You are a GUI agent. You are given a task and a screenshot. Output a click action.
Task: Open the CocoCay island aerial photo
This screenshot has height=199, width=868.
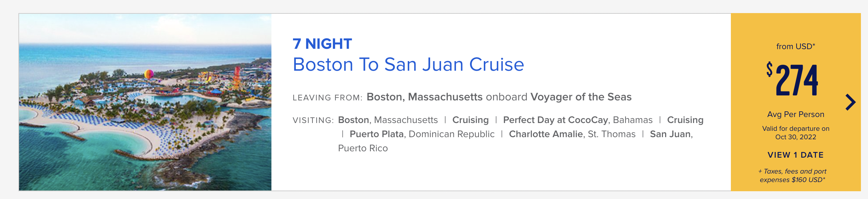pyautogui.click(x=145, y=102)
